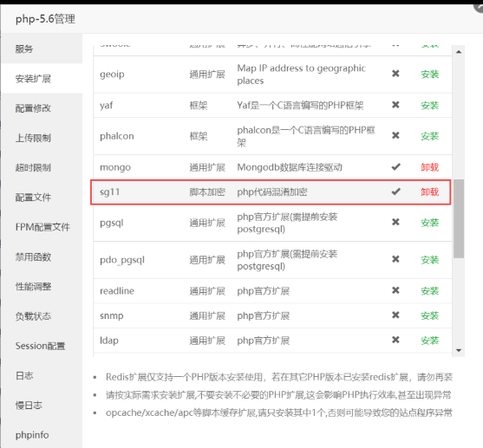Click the checkmark status icon for mongo

tap(395, 167)
